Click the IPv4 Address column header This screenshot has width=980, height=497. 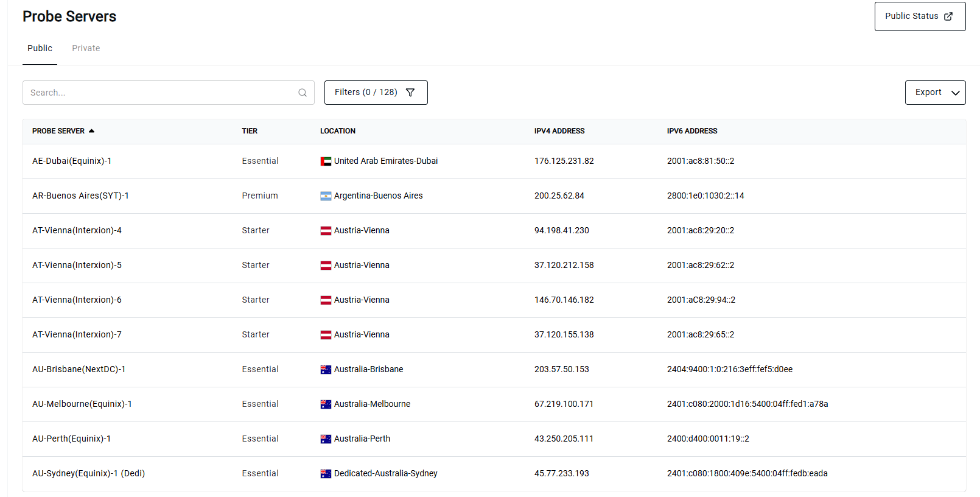[x=559, y=131]
